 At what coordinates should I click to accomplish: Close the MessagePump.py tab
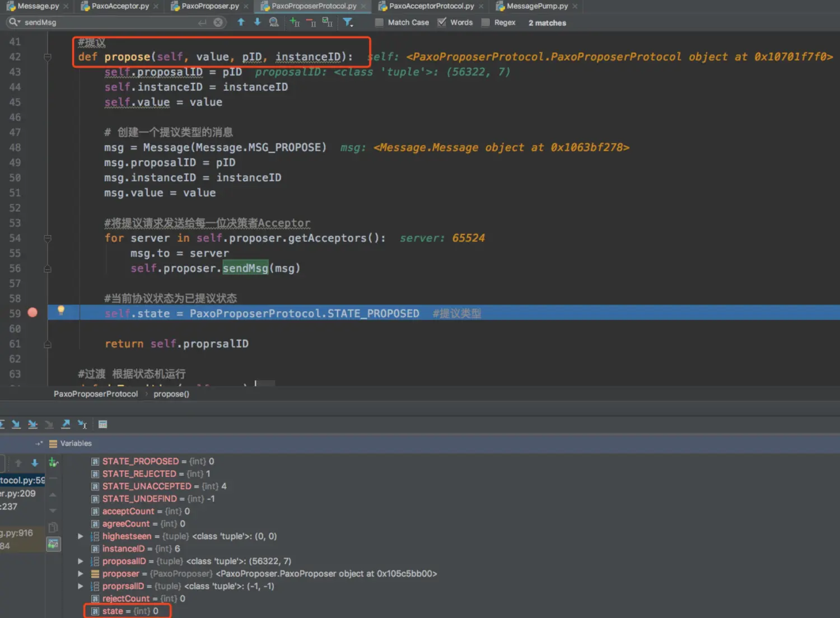[575, 6]
